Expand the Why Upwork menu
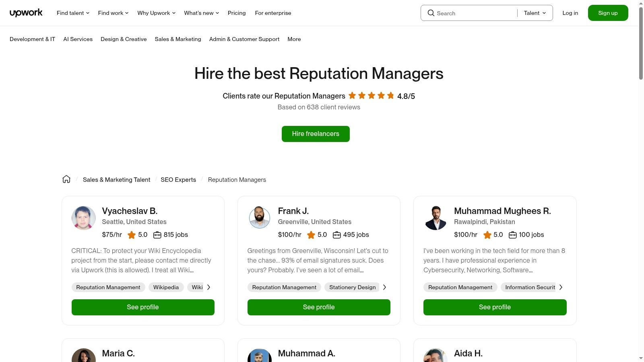The height and width of the screenshot is (362, 644). coord(156,13)
